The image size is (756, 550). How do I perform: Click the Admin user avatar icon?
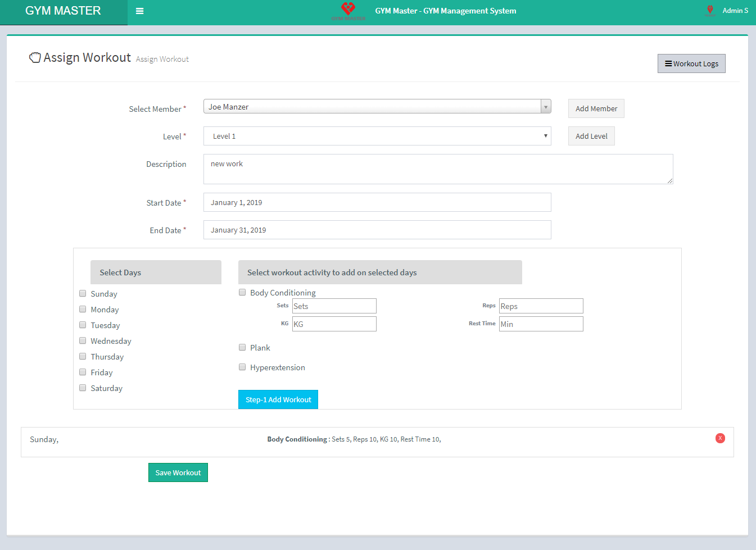(710, 10)
